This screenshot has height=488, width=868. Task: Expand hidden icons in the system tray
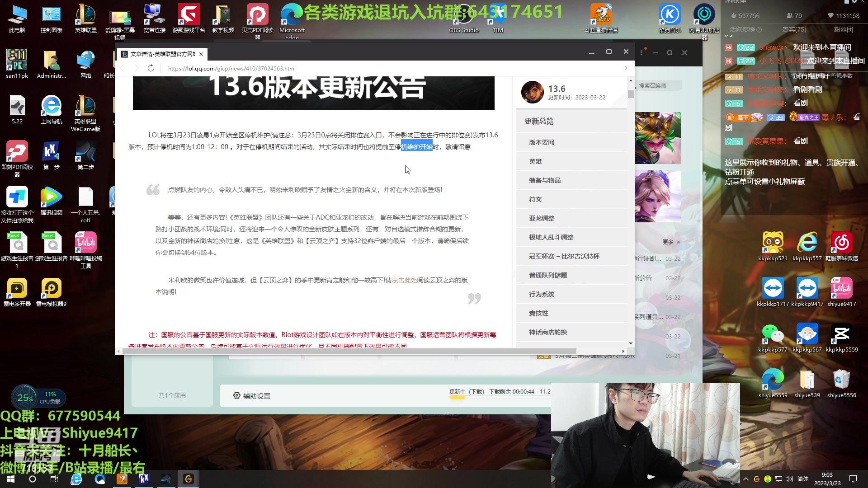[746, 479]
